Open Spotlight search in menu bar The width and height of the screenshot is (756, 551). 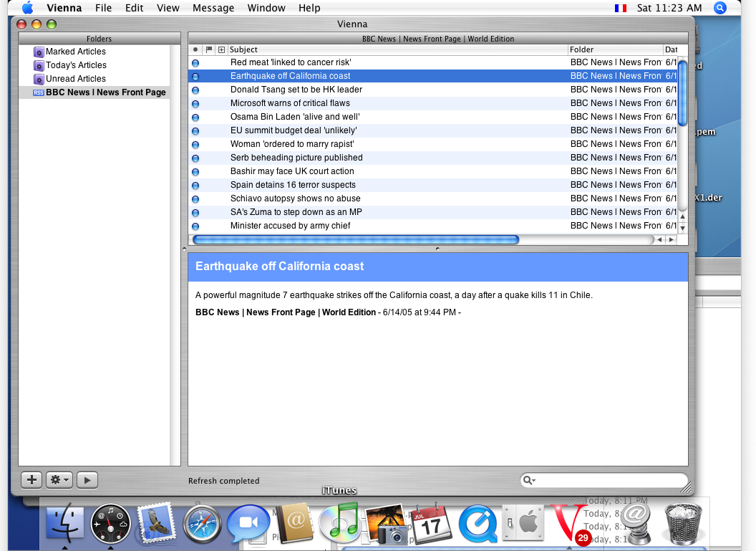click(x=719, y=8)
